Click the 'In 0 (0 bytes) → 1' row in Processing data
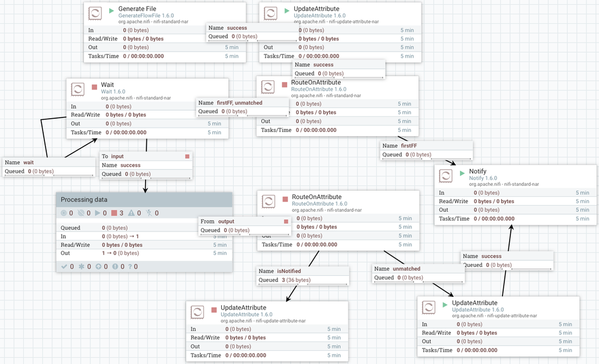The width and height of the screenshot is (599, 364). point(145,236)
